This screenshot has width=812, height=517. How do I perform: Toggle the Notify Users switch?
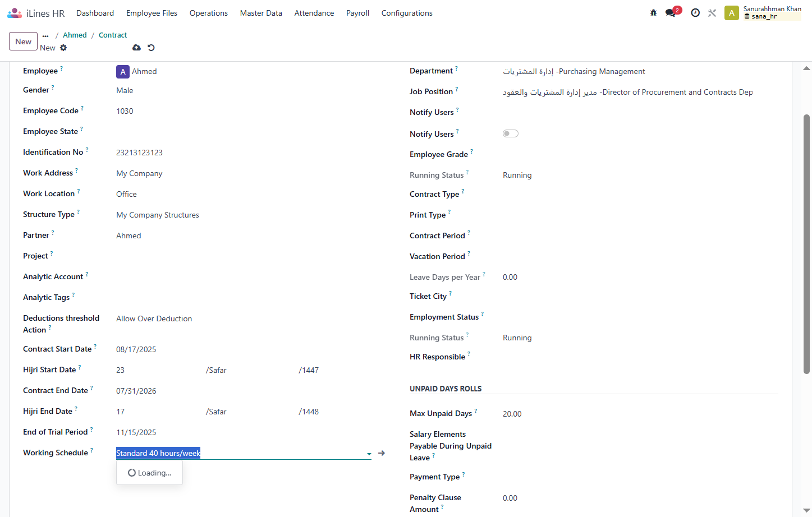tap(511, 133)
